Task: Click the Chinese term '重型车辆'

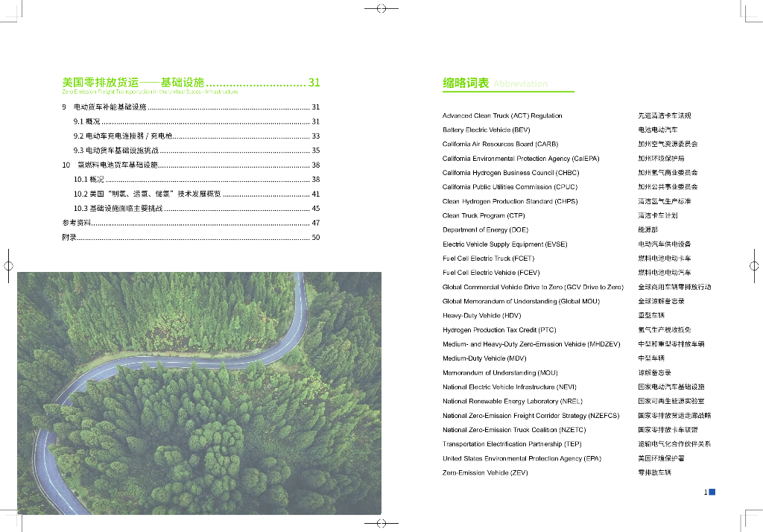Action: pos(651,315)
